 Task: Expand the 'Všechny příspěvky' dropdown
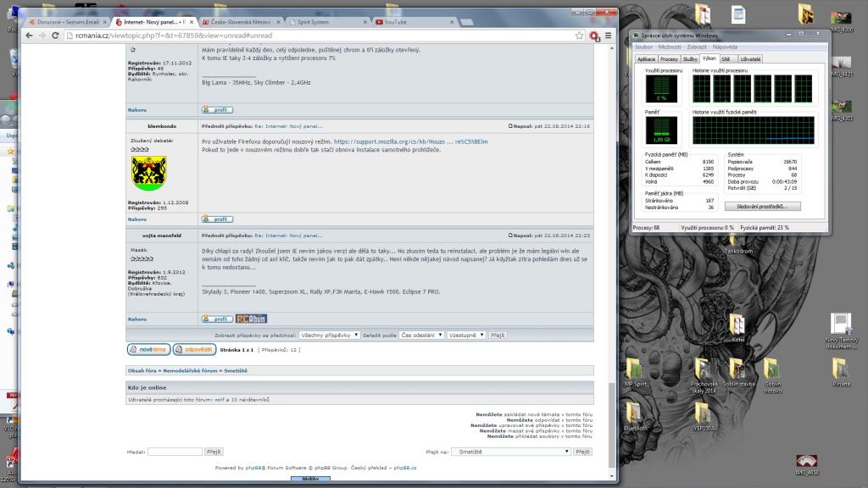click(x=330, y=335)
